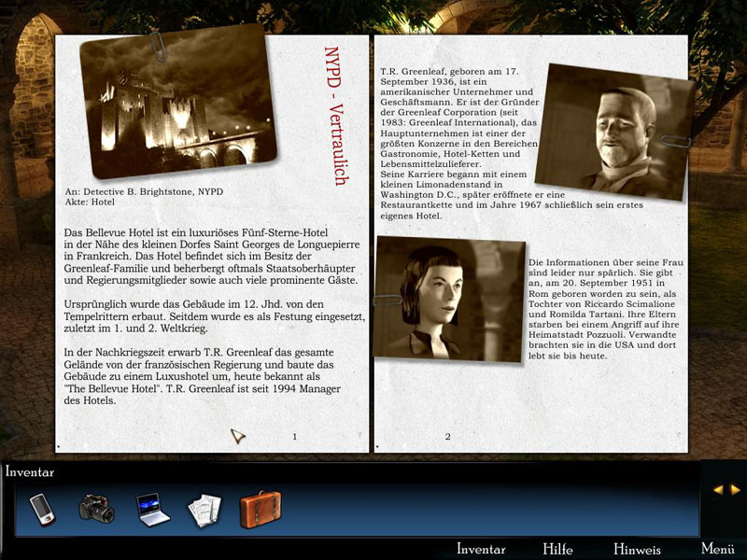The image size is (747, 560).
Task: Click the portrait photo of T.R. Greenleaf
Action: [614, 133]
